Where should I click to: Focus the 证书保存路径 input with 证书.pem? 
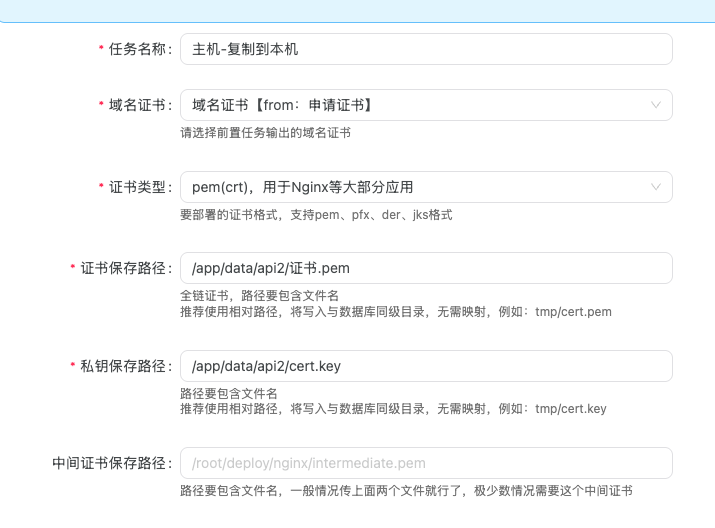(425, 268)
